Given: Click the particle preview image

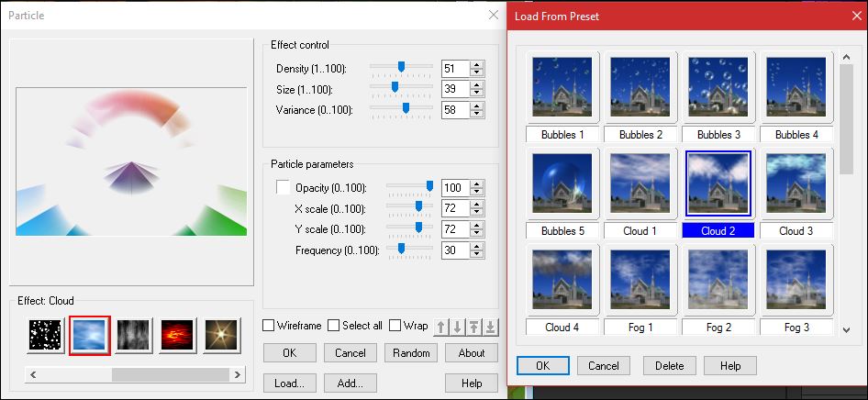Looking at the screenshot, I should click(x=131, y=161).
